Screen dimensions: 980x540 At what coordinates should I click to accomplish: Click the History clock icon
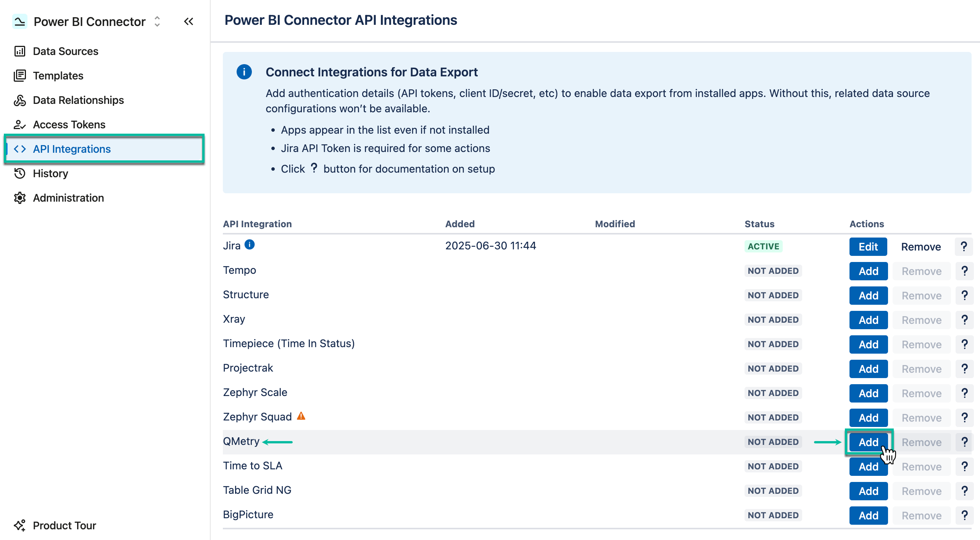tap(20, 173)
